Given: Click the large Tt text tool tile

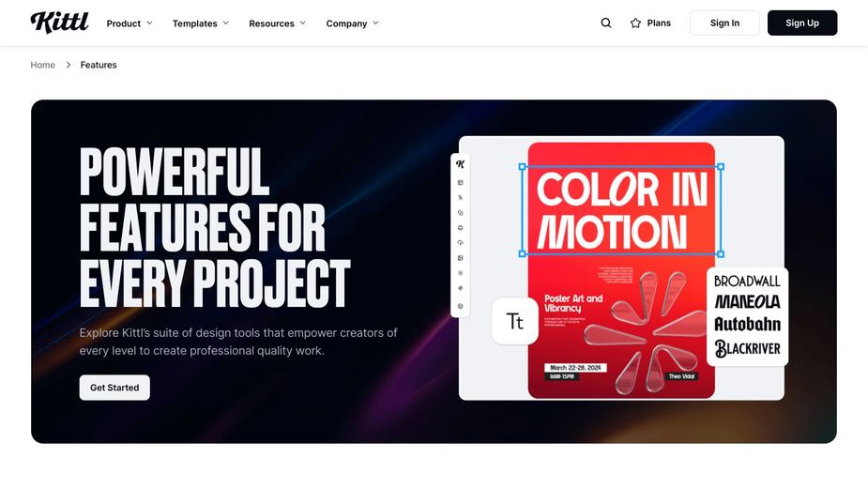Looking at the screenshot, I should 515,322.
